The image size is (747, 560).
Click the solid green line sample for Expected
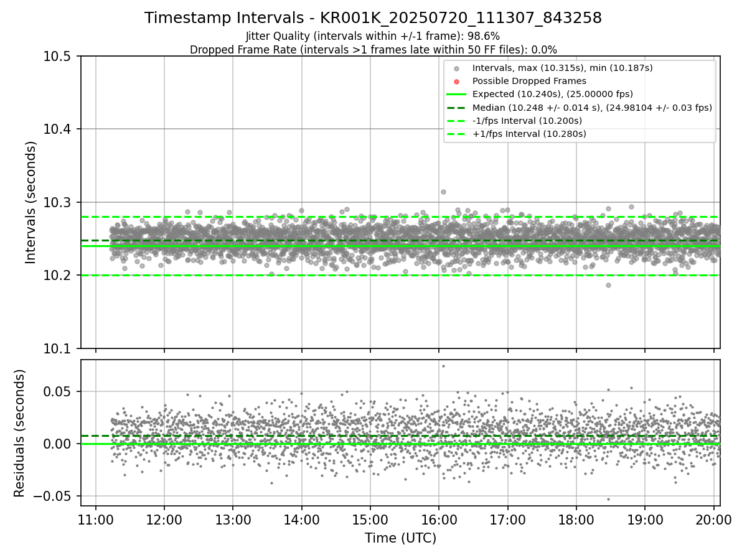(457, 95)
